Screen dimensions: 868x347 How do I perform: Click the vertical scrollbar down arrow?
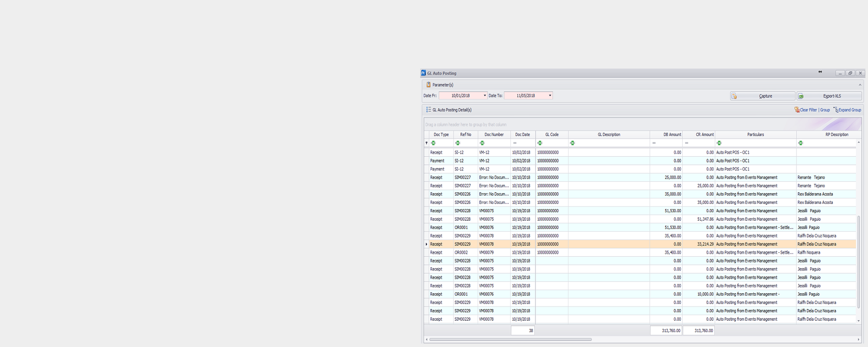[x=858, y=321]
